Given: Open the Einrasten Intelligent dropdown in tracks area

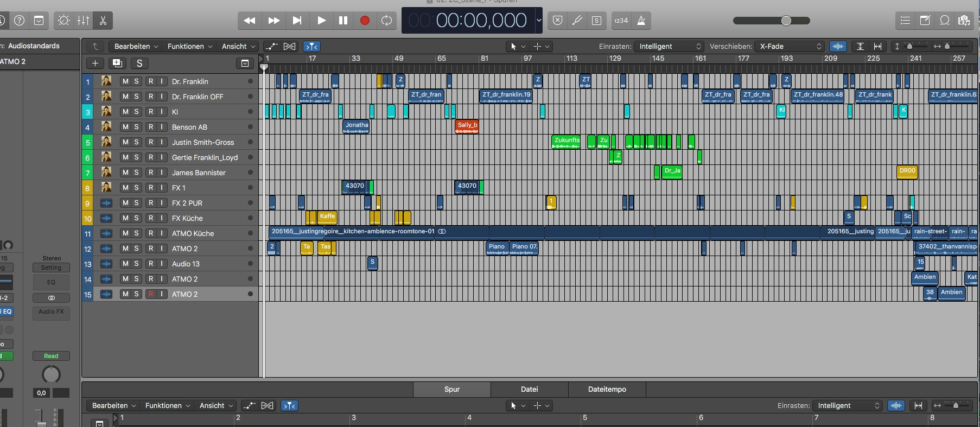Looking at the screenshot, I should point(669,47).
